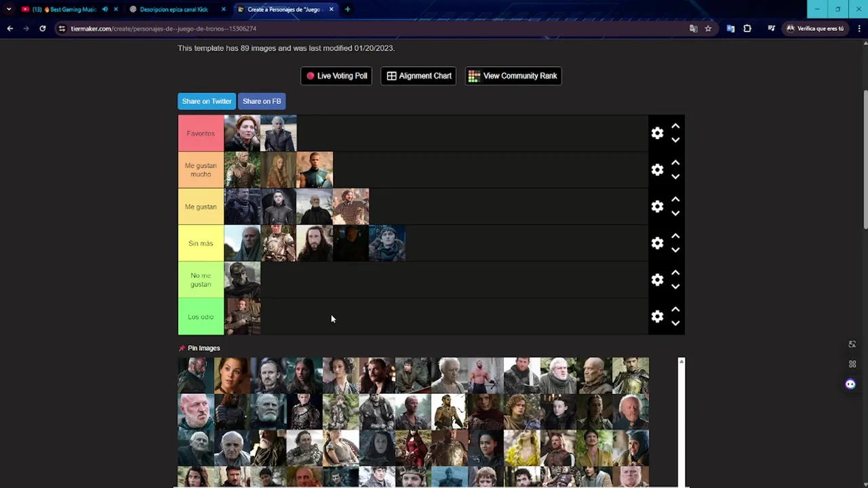Viewport: 868px width, 488px height.
Task: Select the character image in Los odio row
Action: click(x=242, y=317)
